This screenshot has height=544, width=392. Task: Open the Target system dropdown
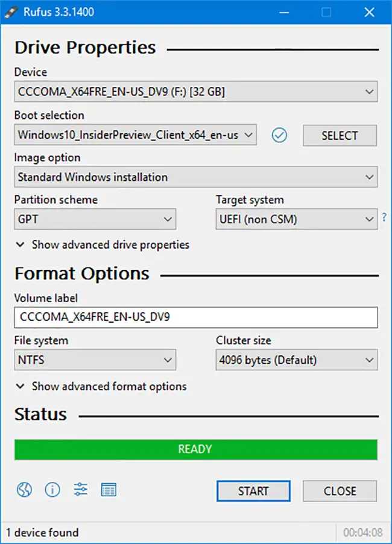tap(297, 219)
